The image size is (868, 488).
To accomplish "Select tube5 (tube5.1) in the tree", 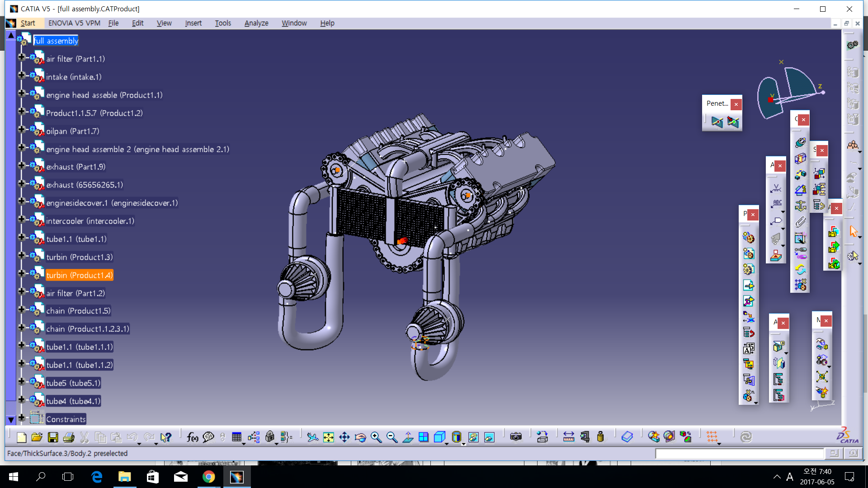I will [x=73, y=383].
